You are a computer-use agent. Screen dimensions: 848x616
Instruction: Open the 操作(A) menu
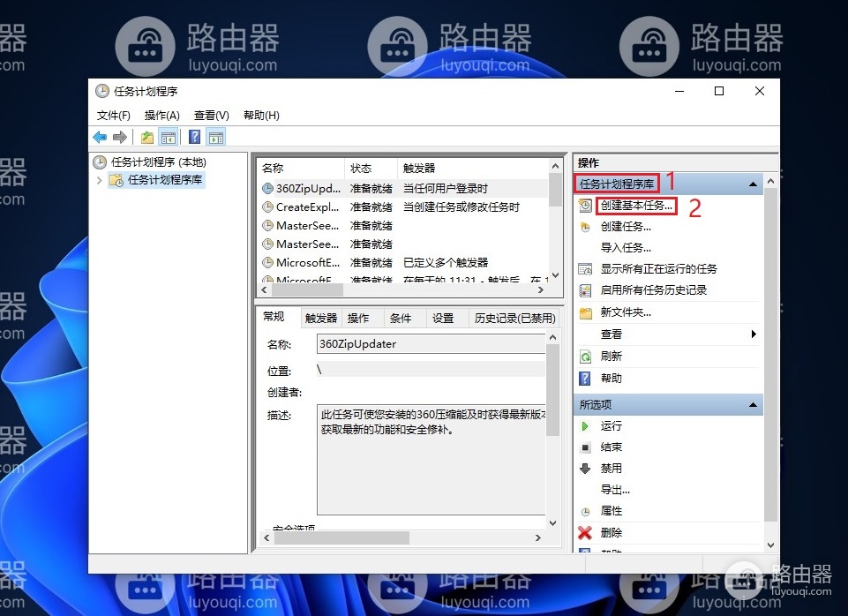pos(162,116)
